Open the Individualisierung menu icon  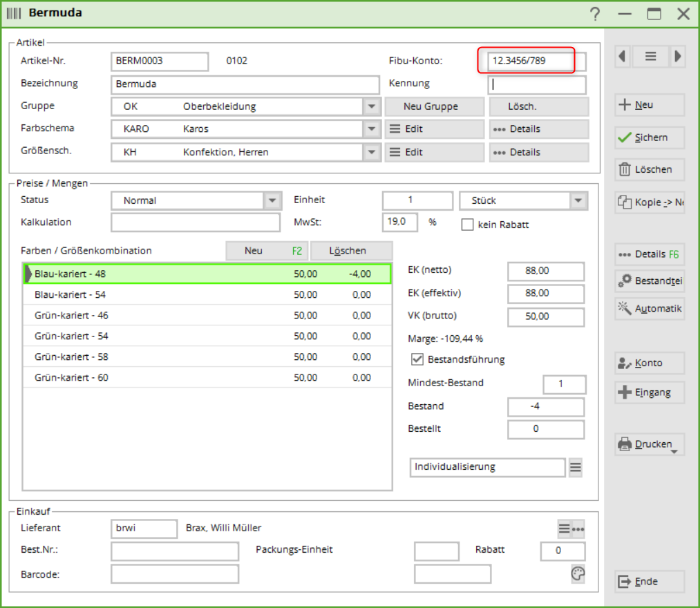pos(576,468)
